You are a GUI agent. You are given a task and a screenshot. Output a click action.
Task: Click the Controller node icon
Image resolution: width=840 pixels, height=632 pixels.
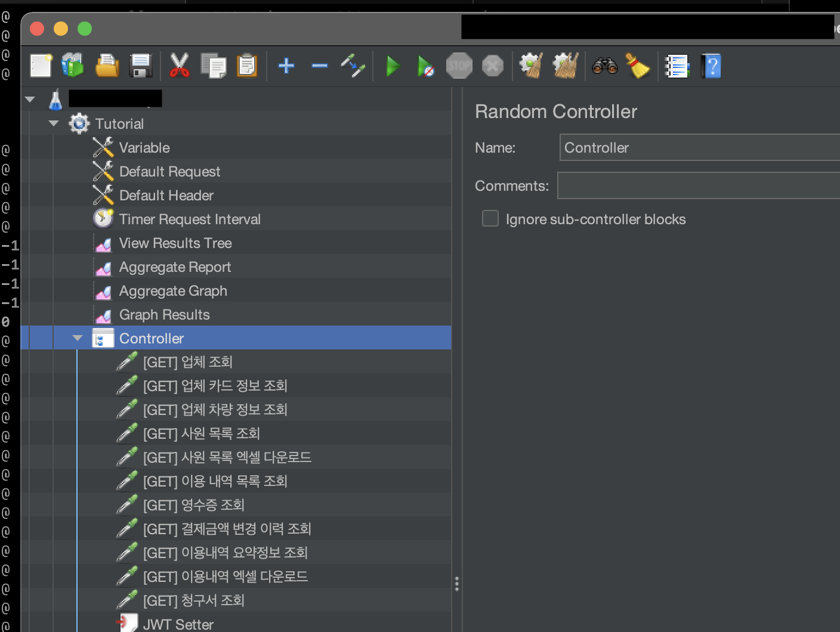(x=103, y=338)
